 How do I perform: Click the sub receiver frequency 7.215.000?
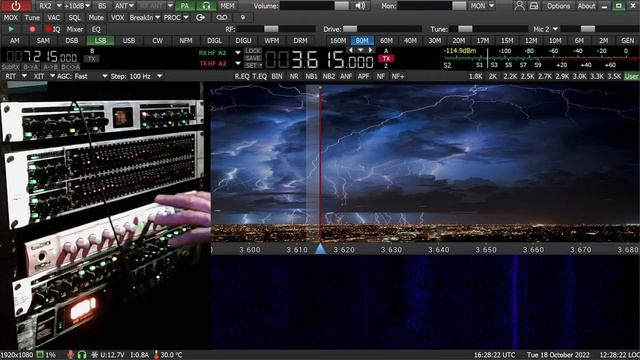41,57
